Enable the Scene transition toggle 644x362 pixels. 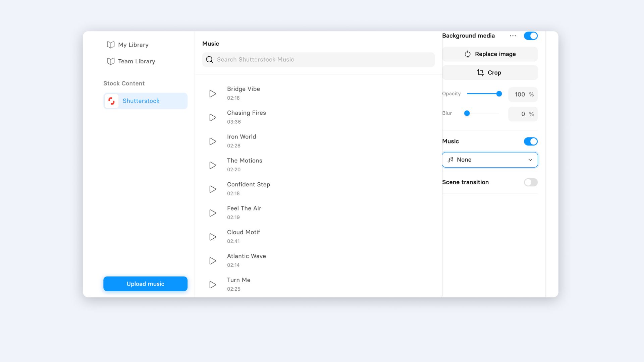point(531,182)
